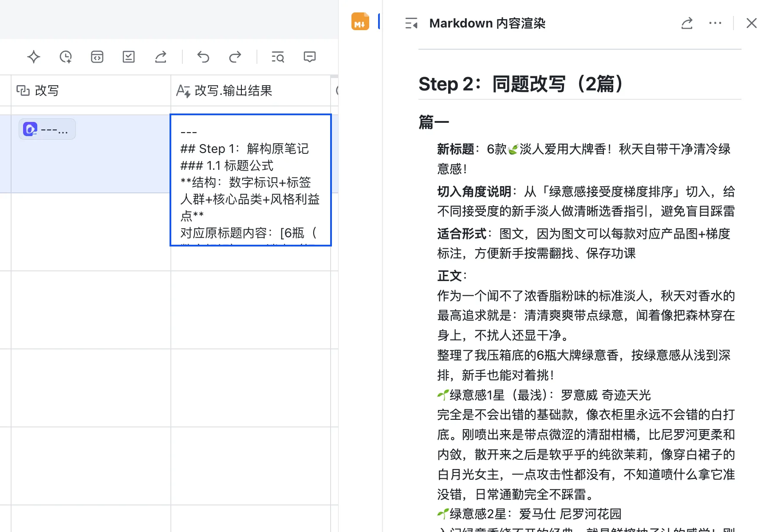Click the 切入角度说明 label
The height and width of the screenshot is (532, 765).
(x=474, y=192)
